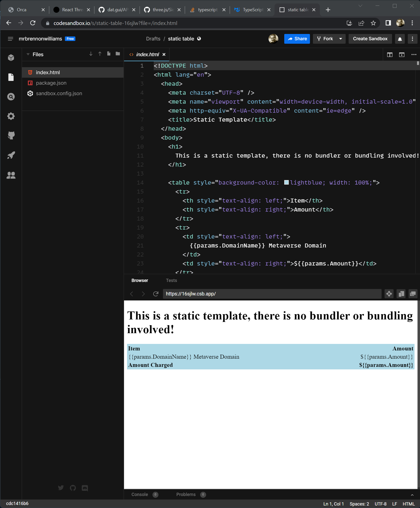The image size is (420, 508).
Task: Click the cdc1416b6 version label
Action: [x=17, y=503]
